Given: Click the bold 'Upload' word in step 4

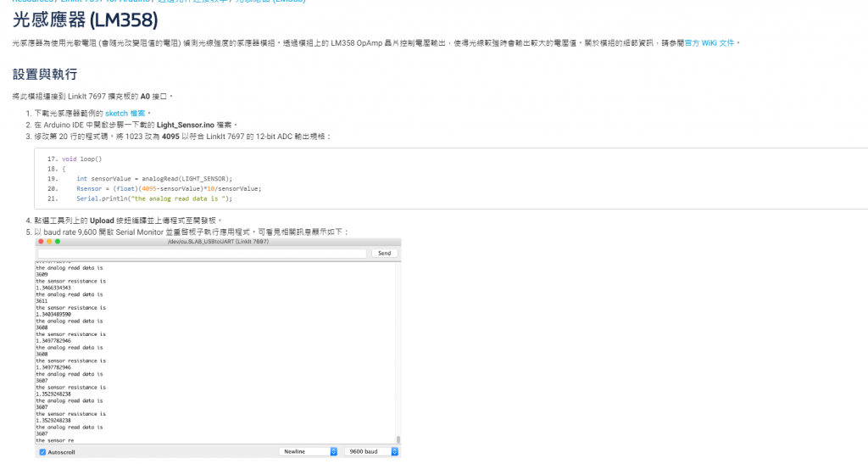Looking at the screenshot, I should [x=102, y=221].
